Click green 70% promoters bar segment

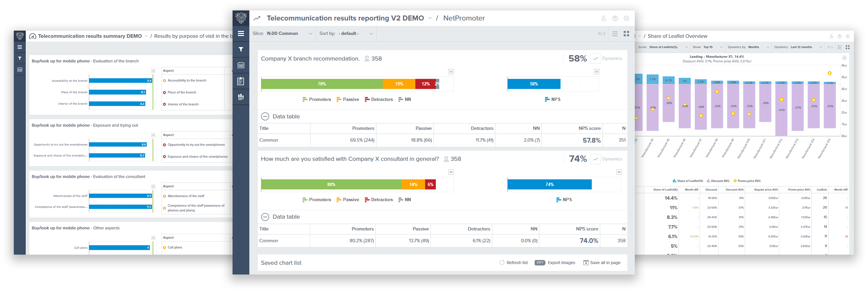[322, 84]
